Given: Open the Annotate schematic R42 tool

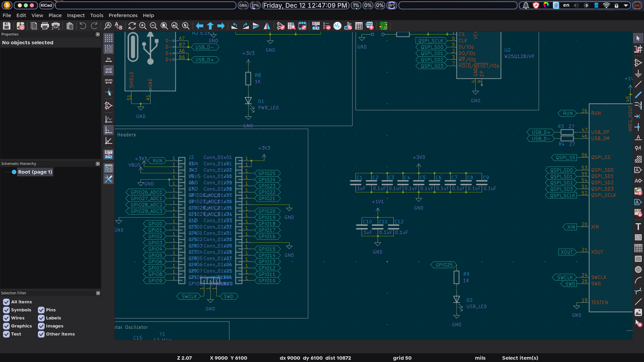Looking at the screenshot, I should 316,26.
